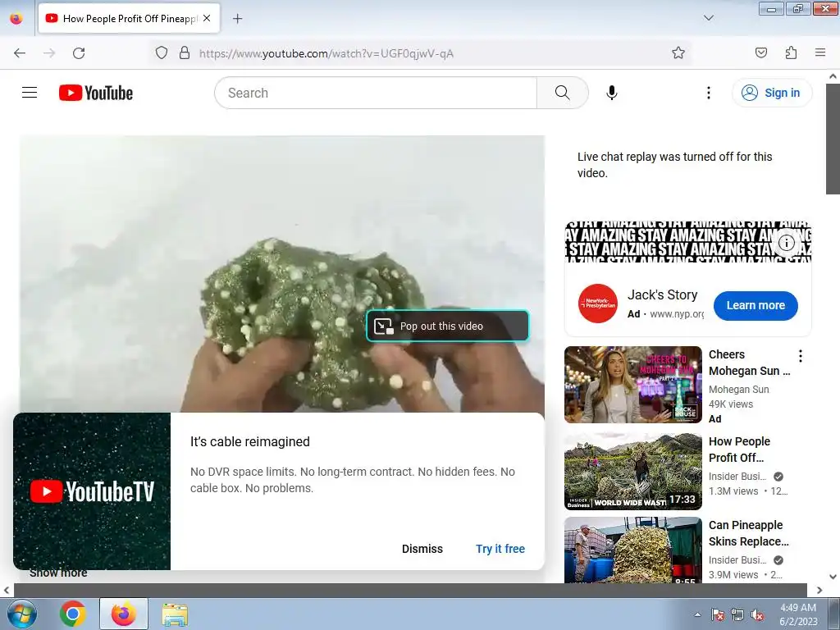Click the YouTubeTV promo image
Image resolution: width=840 pixels, height=630 pixels.
92,491
